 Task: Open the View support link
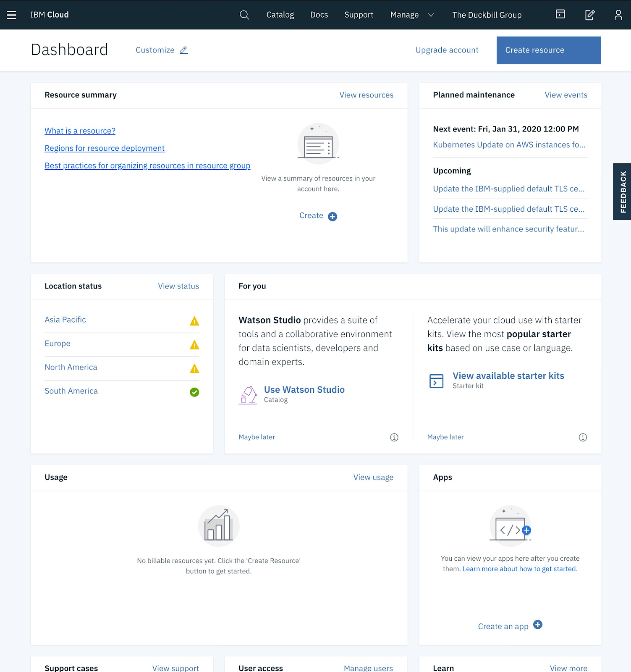pos(175,668)
